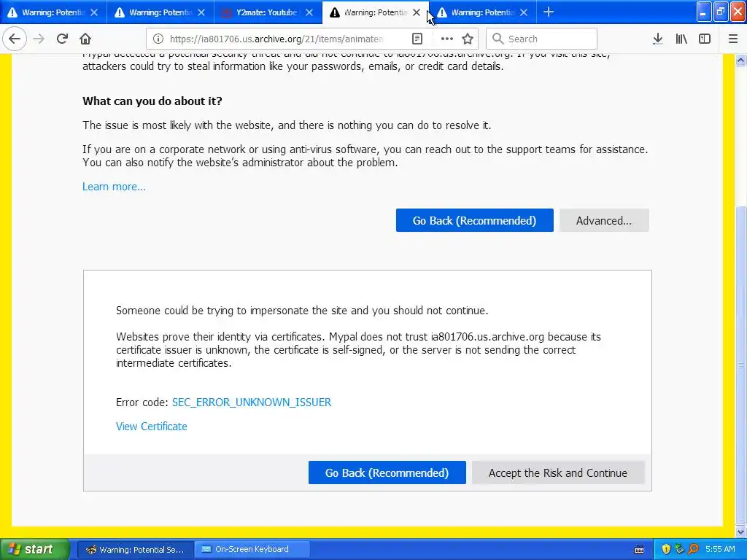Select Warning: Potential Se... taskbar button

pyautogui.click(x=135, y=550)
